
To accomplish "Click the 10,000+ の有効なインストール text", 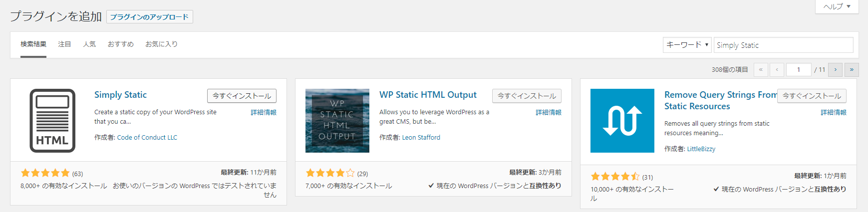I will point(632,194).
